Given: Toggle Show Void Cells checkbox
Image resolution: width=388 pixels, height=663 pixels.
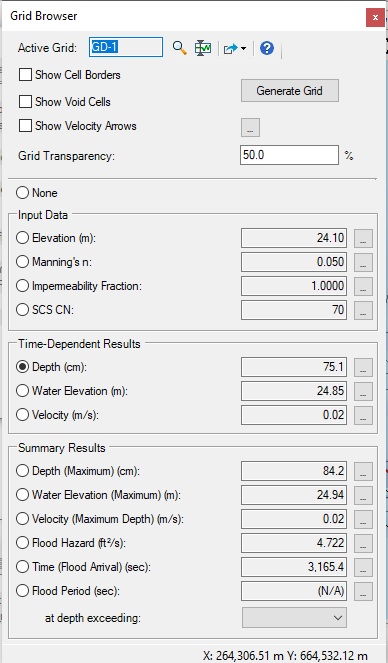Looking at the screenshot, I should coord(25,101).
